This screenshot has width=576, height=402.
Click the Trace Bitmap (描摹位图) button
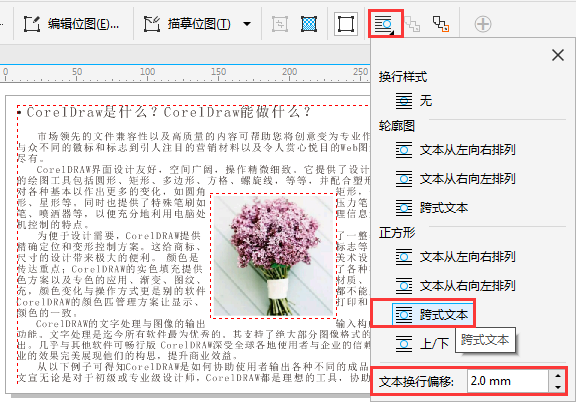click(187, 24)
